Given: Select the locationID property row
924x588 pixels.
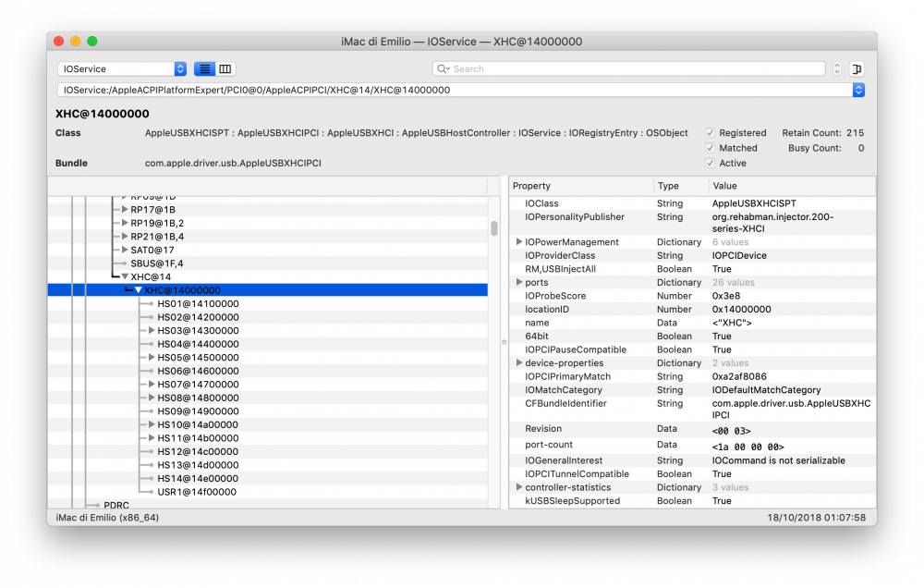Looking at the screenshot, I should click(692, 309).
